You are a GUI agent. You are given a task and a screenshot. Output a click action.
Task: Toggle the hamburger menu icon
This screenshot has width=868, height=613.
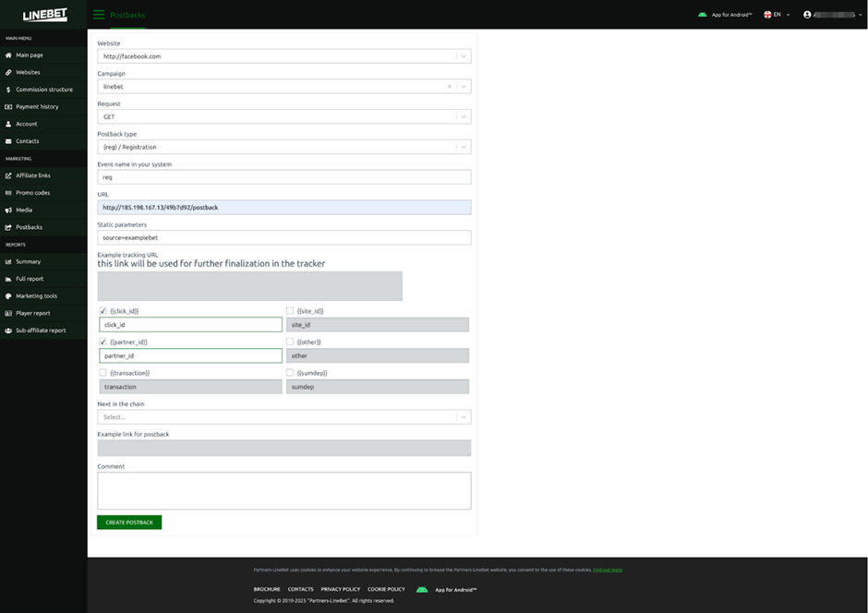pyautogui.click(x=99, y=15)
